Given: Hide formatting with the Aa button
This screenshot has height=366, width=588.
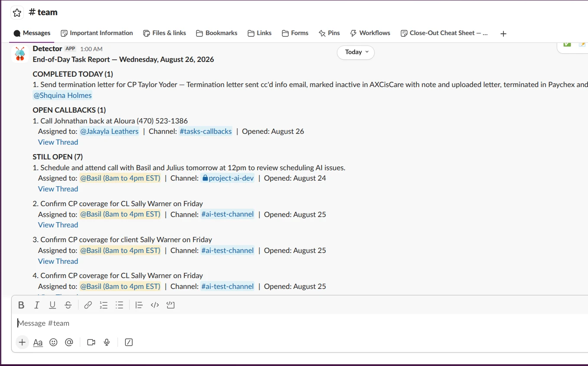Looking at the screenshot, I should pyautogui.click(x=38, y=342).
